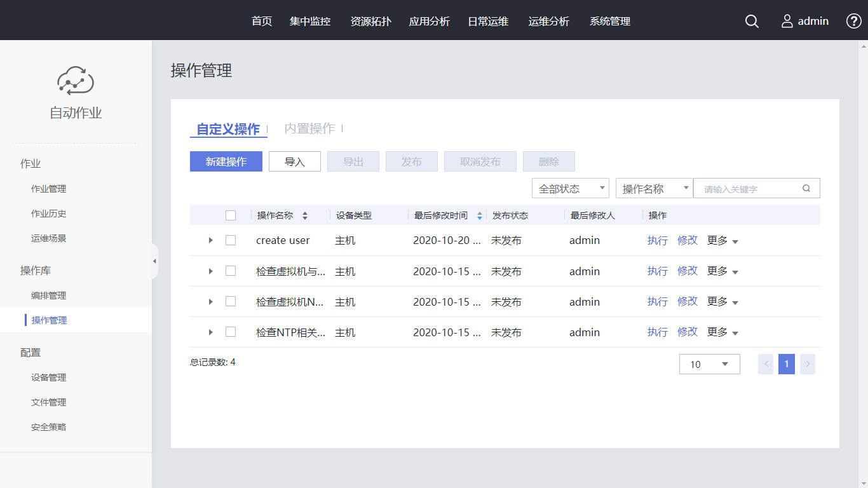Click 执行 link for create user row

(x=657, y=240)
